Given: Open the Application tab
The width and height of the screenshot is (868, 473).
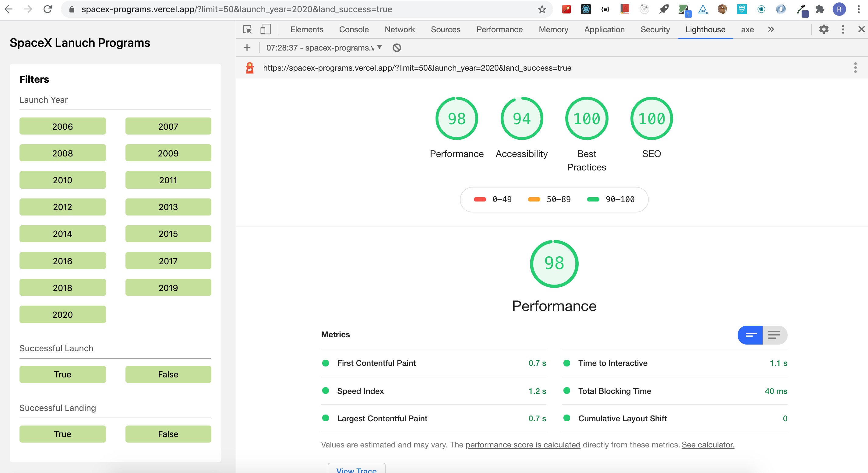Looking at the screenshot, I should click(604, 30).
